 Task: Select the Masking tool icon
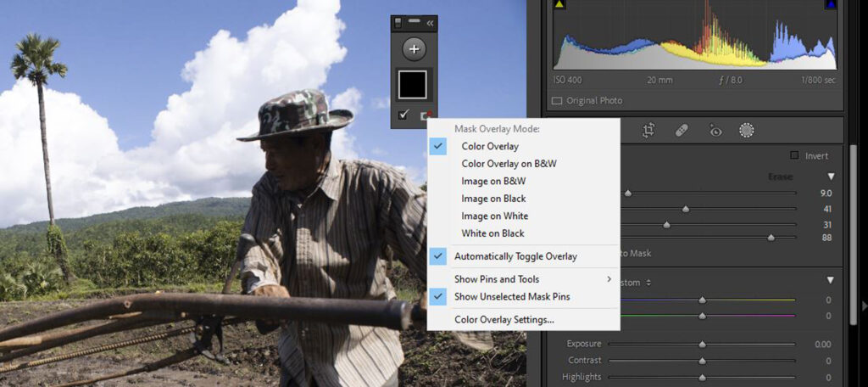tap(747, 130)
